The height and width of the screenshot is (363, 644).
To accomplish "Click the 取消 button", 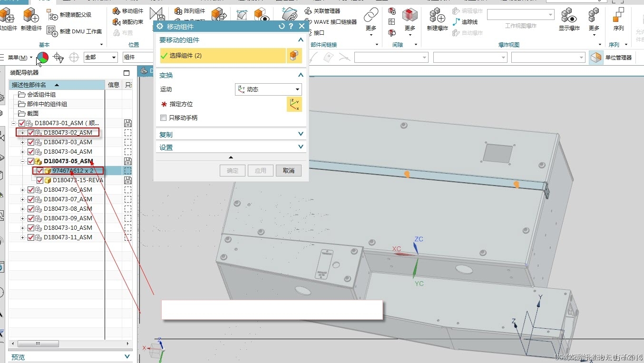I will click(289, 171).
